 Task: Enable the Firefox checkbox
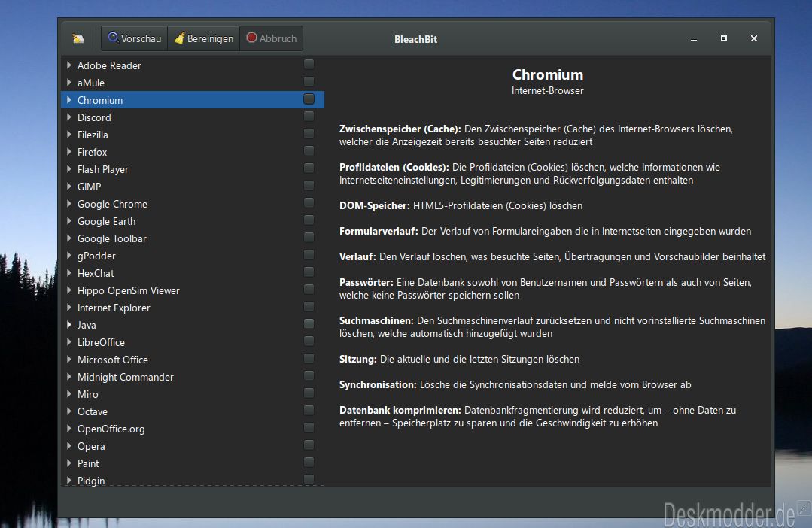[x=309, y=150]
